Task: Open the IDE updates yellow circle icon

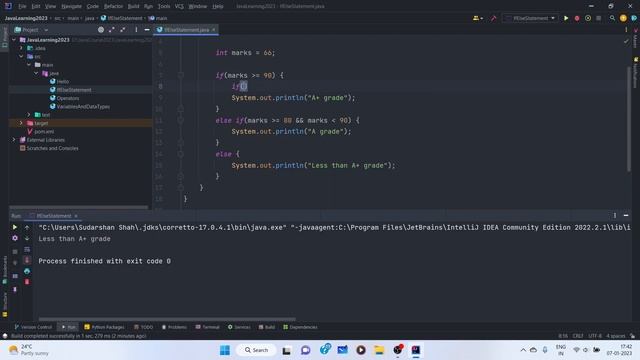Action: point(623,18)
